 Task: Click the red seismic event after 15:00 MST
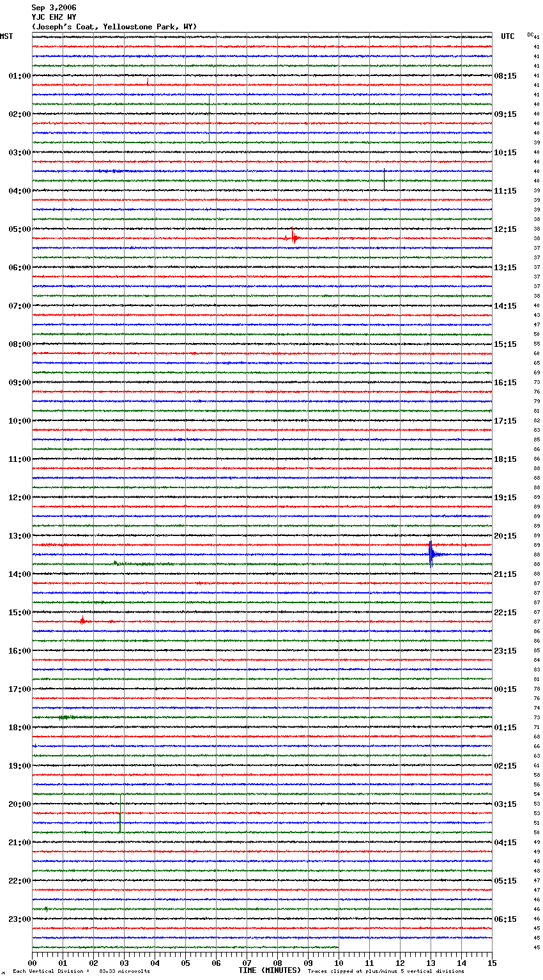pos(83,620)
